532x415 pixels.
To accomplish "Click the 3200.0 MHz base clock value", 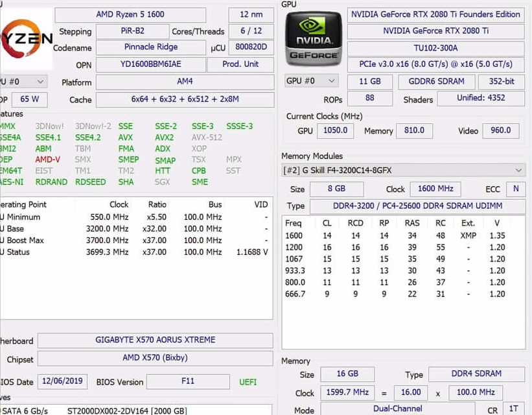I will 107,229.
